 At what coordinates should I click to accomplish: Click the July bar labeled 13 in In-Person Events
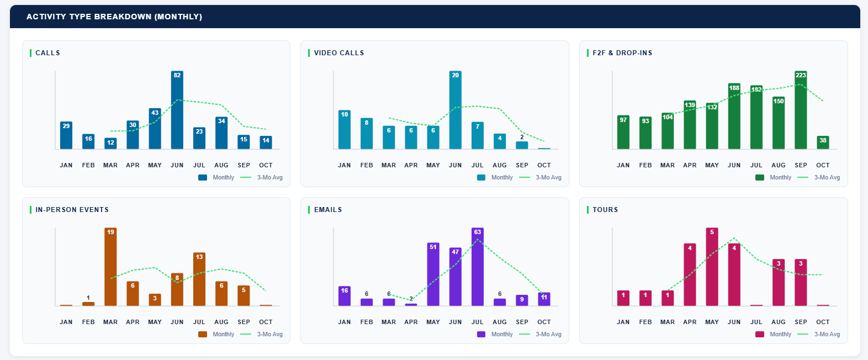[x=199, y=279]
